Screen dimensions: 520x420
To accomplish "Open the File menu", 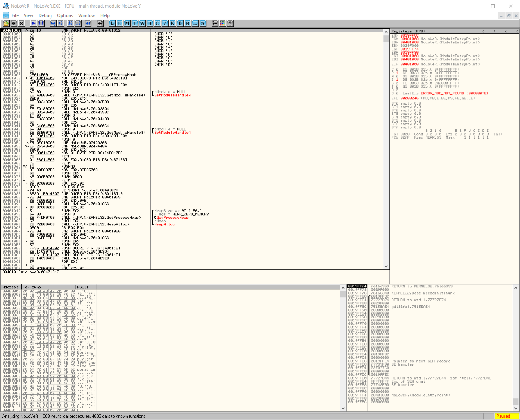I will tap(15, 15).
